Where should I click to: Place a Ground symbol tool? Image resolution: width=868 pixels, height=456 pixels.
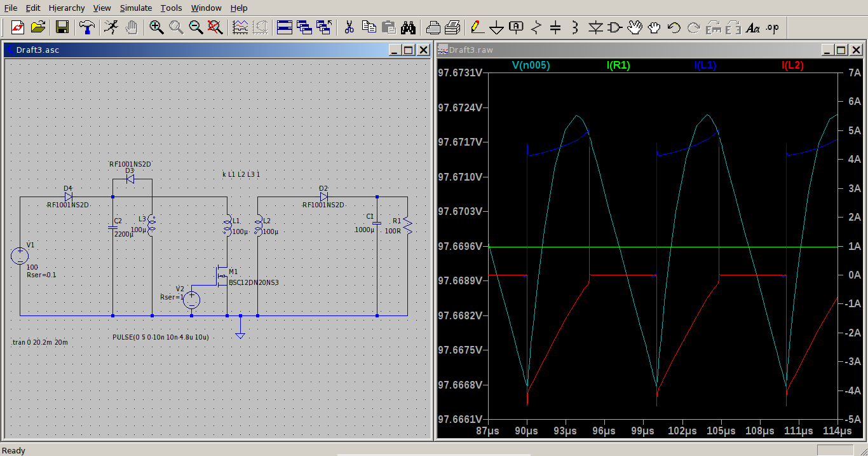(x=496, y=27)
